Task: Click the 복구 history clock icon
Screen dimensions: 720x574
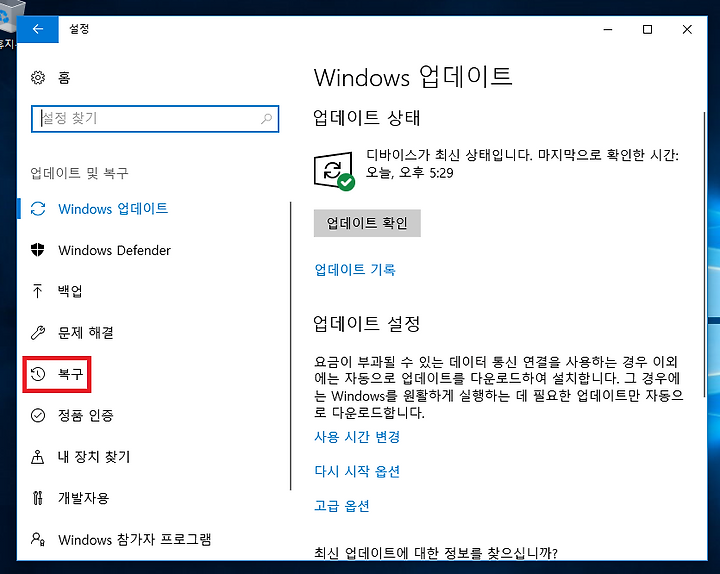Action: pyautogui.click(x=38, y=374)
